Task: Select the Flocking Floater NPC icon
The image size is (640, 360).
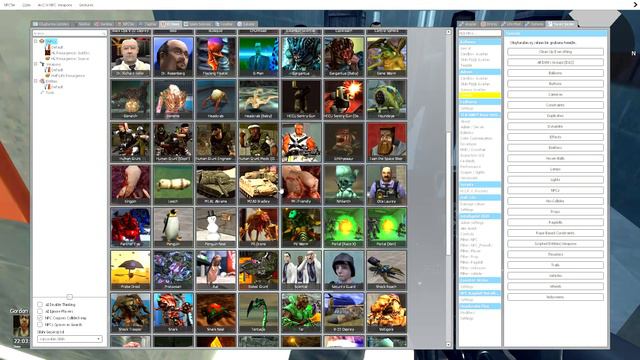Action: [x=216, y=57]
